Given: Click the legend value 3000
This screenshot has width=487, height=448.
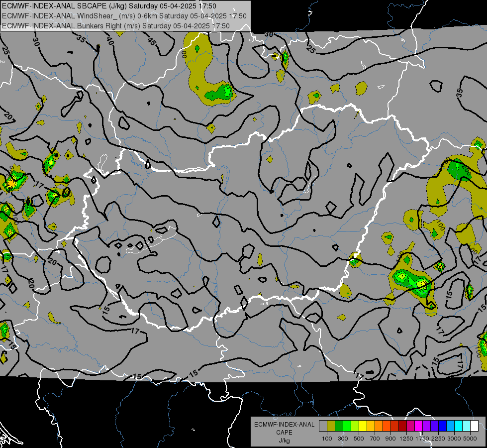Looking at the screenshot, I should point(454,439).
